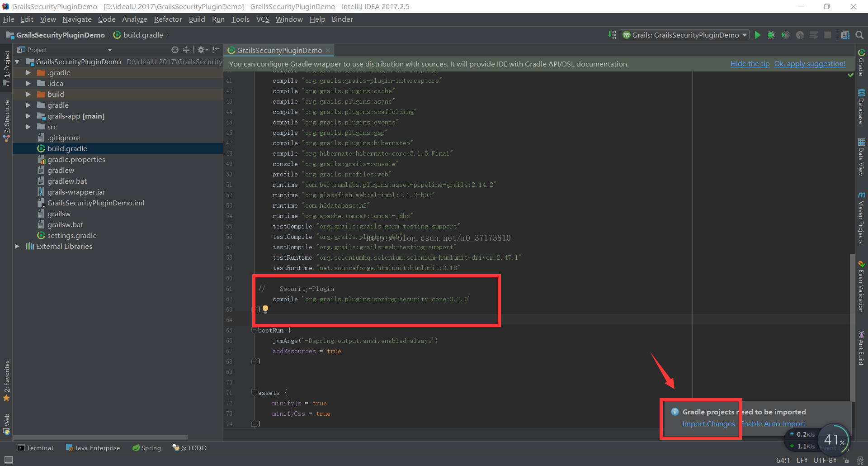Click the Hide the tip link
Screen dimensions: 868x466
click(750, 64)
